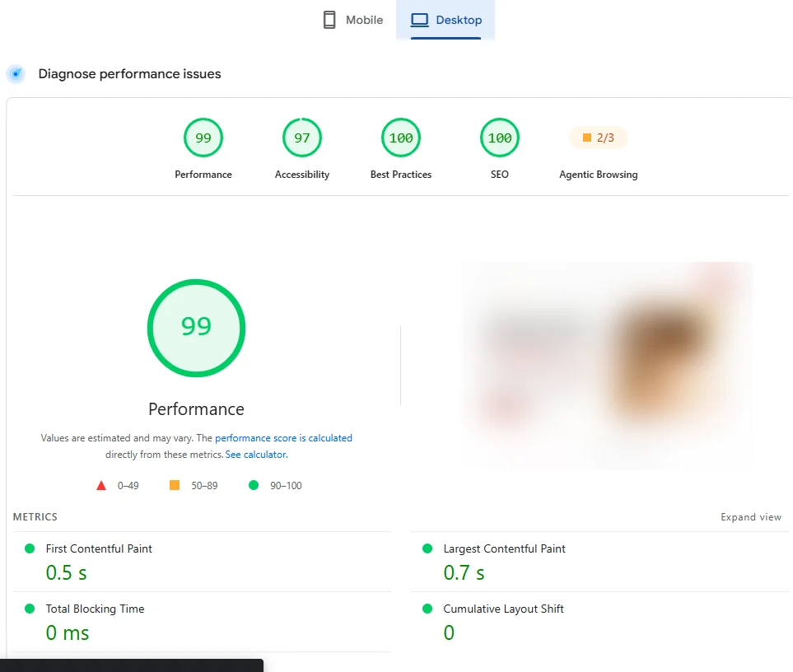
Task: Click the '0.5 s' metric value
Action: 66,573
